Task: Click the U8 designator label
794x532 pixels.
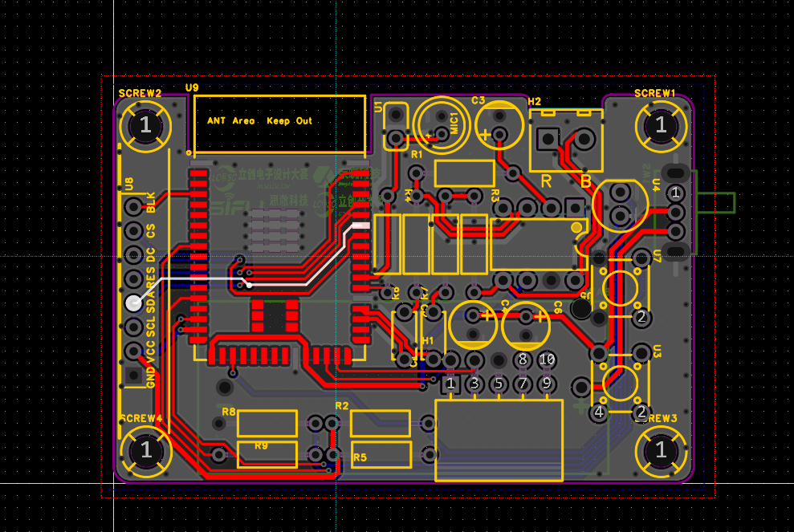Action: pos(129,184)
